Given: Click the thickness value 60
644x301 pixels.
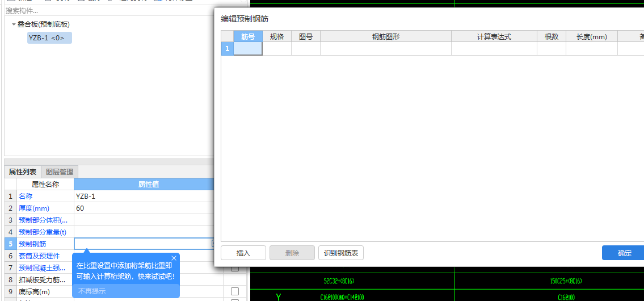Looking at the screenshot, I should (x=144, y=208).
